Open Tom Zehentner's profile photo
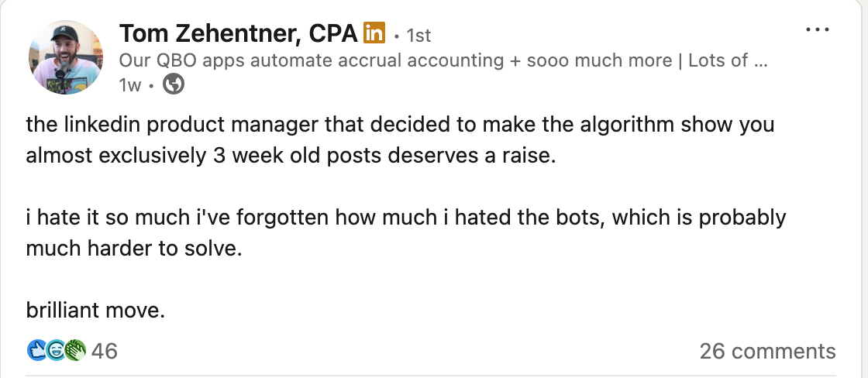 [x=66, y=57]
